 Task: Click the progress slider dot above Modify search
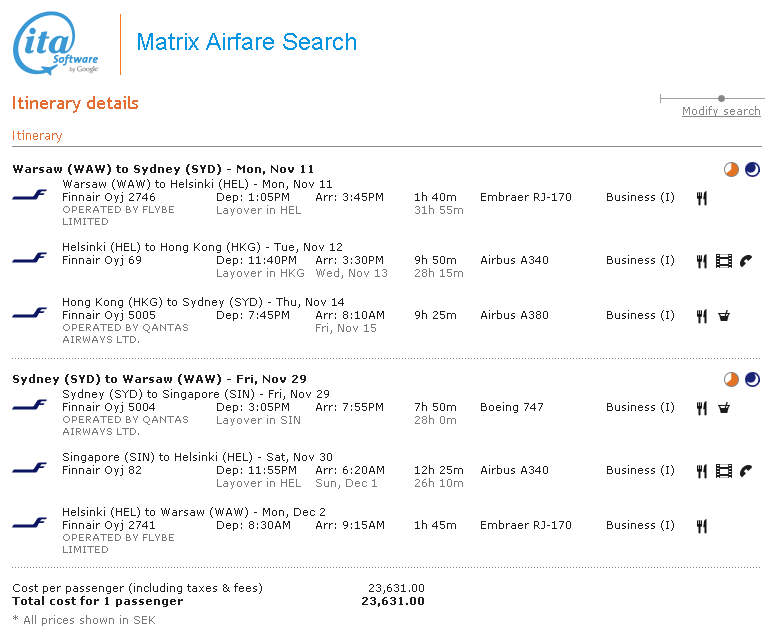(x=722, y=99)
